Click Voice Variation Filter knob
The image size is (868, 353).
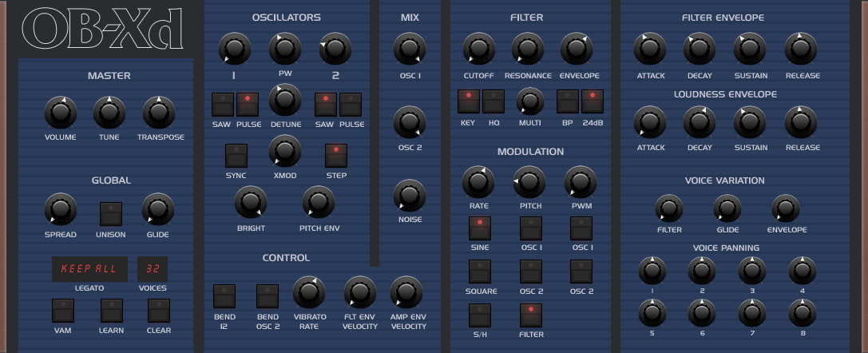(668, 208)
